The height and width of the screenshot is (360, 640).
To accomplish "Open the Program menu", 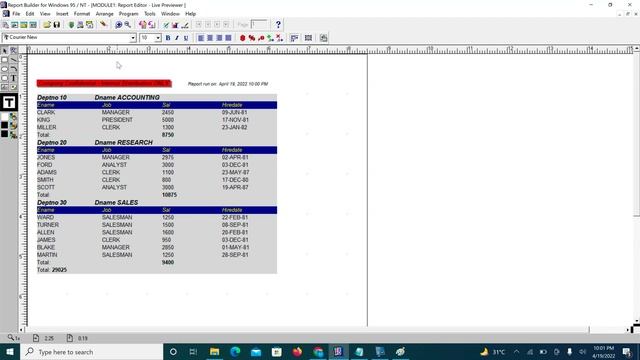I will pyautogui.click(x=129, y=13).
